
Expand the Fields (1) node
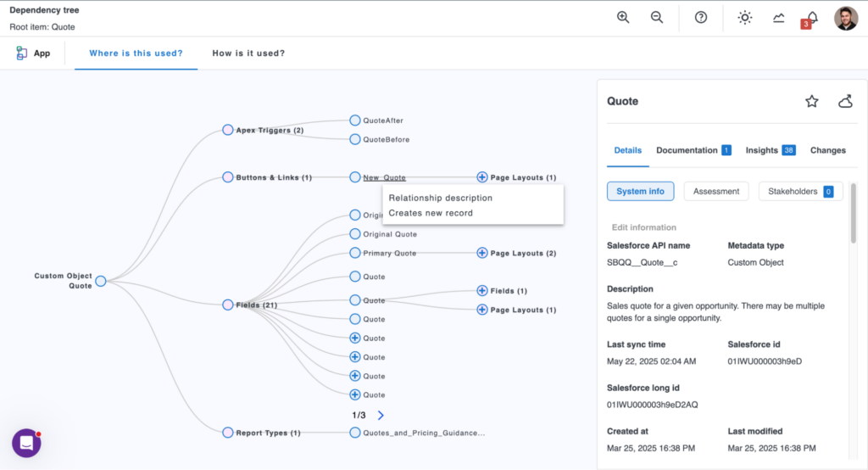click(x=482, y=291)
